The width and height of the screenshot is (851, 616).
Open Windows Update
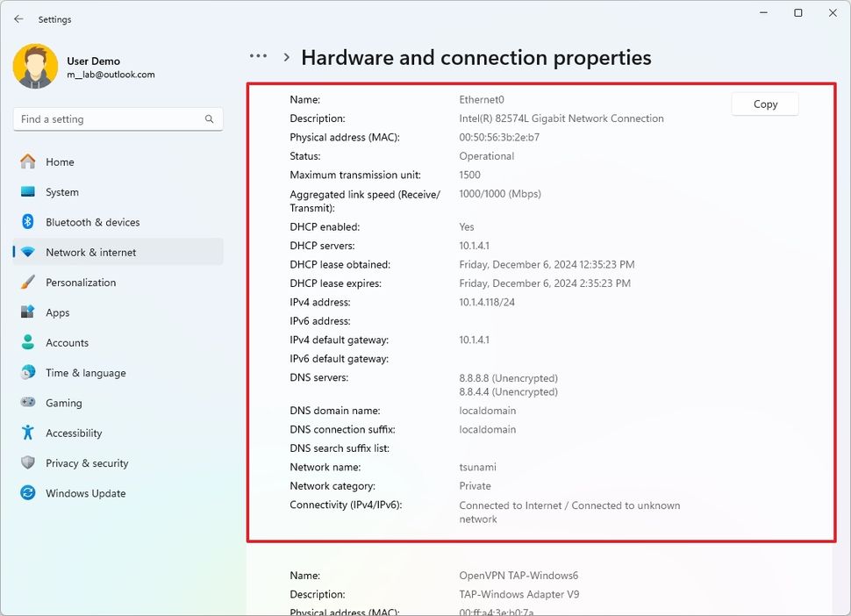coord(84,493)
